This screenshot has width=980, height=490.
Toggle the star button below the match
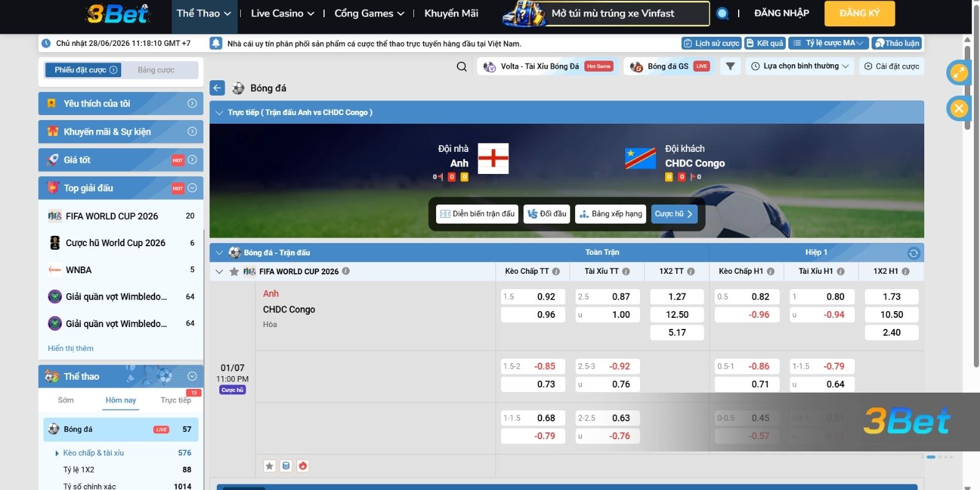point(269,466)
